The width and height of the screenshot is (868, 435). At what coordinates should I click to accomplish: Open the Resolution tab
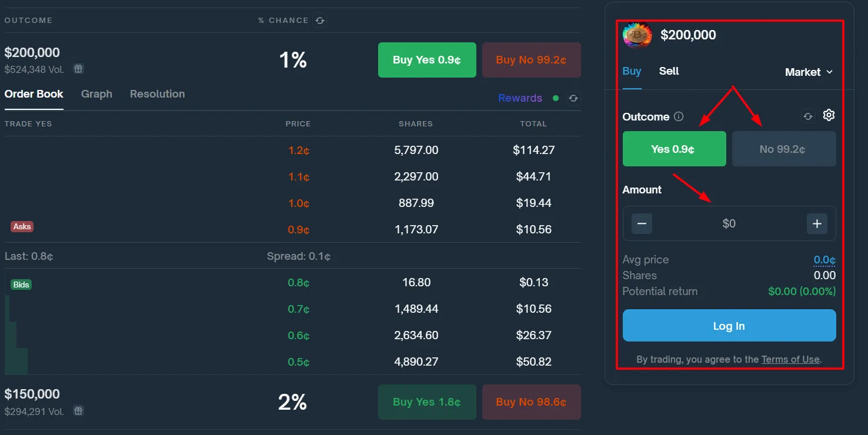pyautogui.click(x=157, y=94)
